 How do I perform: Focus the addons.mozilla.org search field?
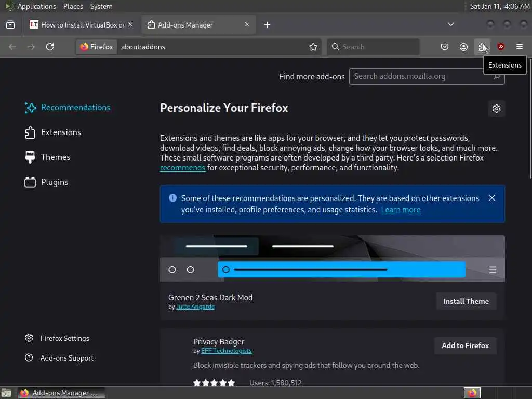[427, 76]
